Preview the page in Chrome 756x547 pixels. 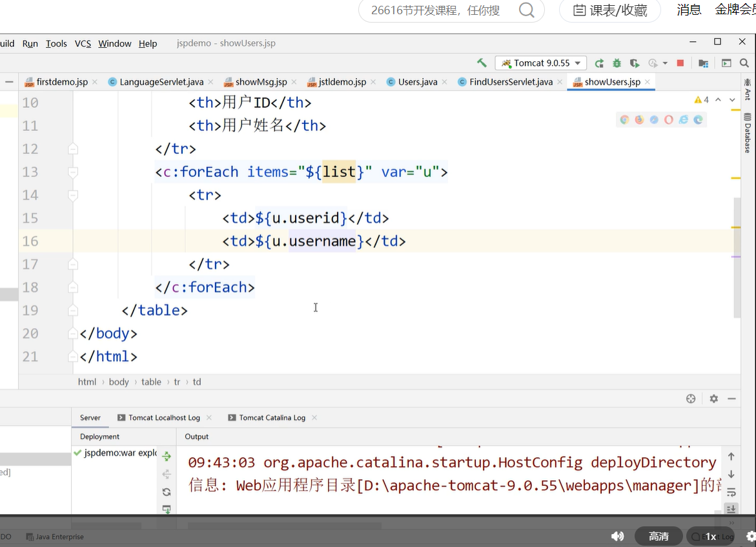tap(624, 119)
